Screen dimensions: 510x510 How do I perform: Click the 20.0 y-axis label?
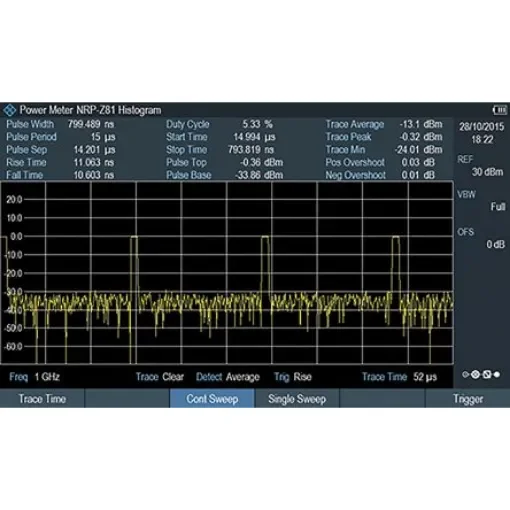14,199
